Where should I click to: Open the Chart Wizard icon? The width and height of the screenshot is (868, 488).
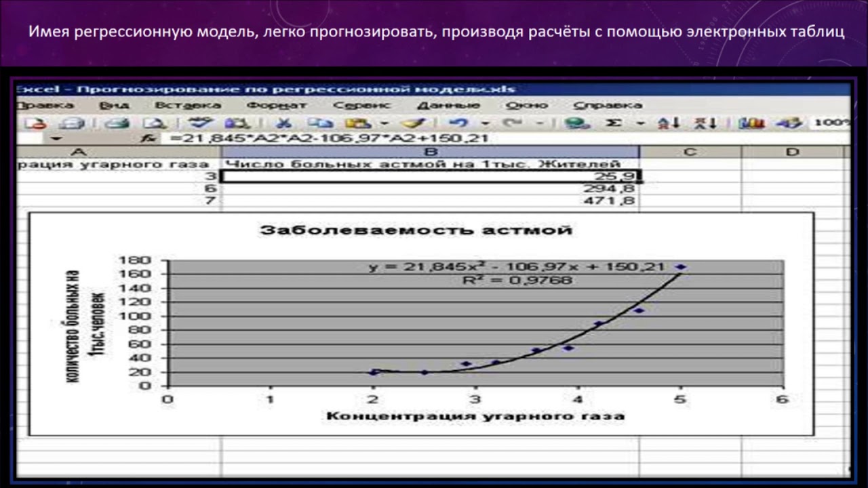click(751, 123)
